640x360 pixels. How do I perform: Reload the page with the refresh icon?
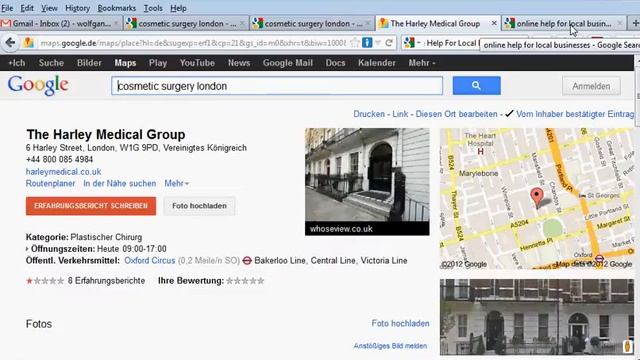click(389, 42)
